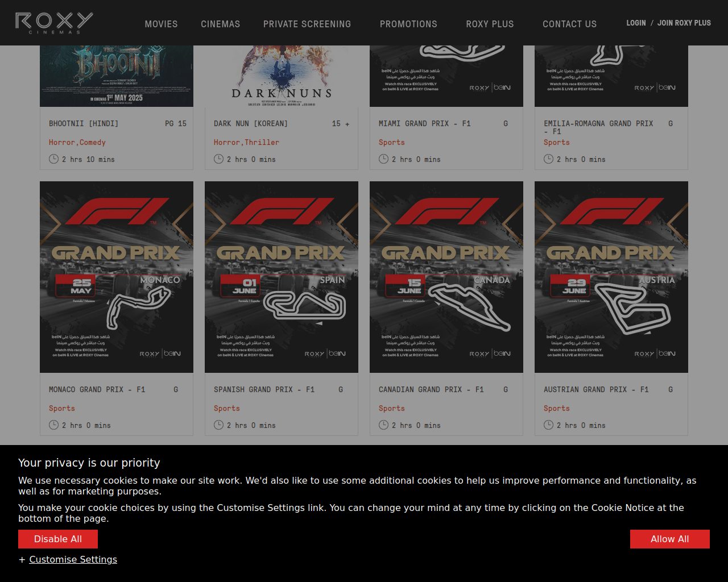Click the Sports genre under Emilia-Romagna Grand Prix

point(557,143)
